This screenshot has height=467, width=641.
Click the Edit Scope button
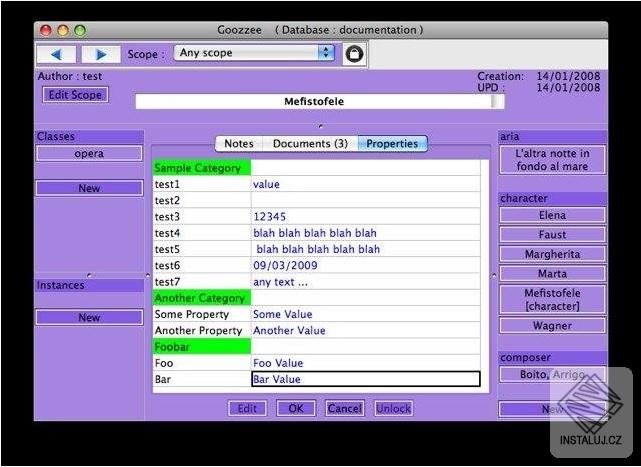(75, 94)
